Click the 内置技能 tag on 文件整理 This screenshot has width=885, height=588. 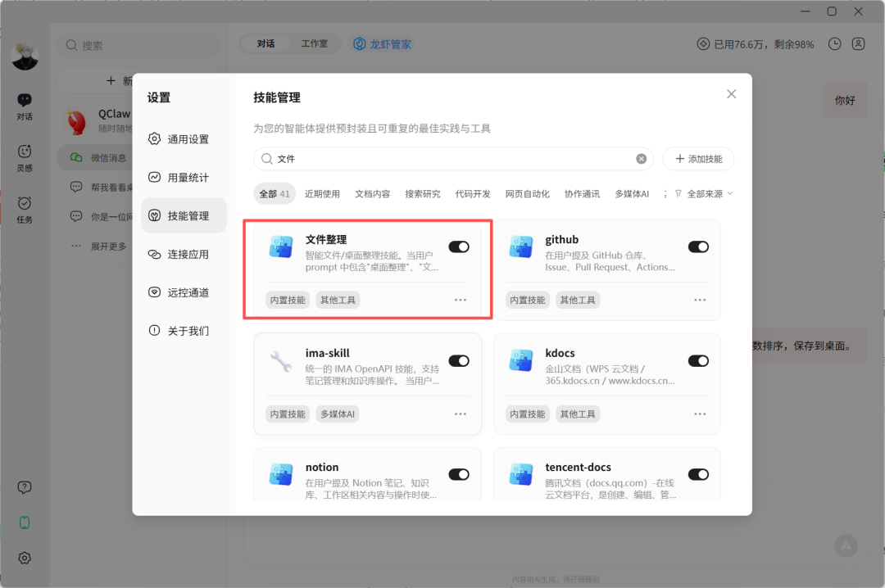pos(288,300)
